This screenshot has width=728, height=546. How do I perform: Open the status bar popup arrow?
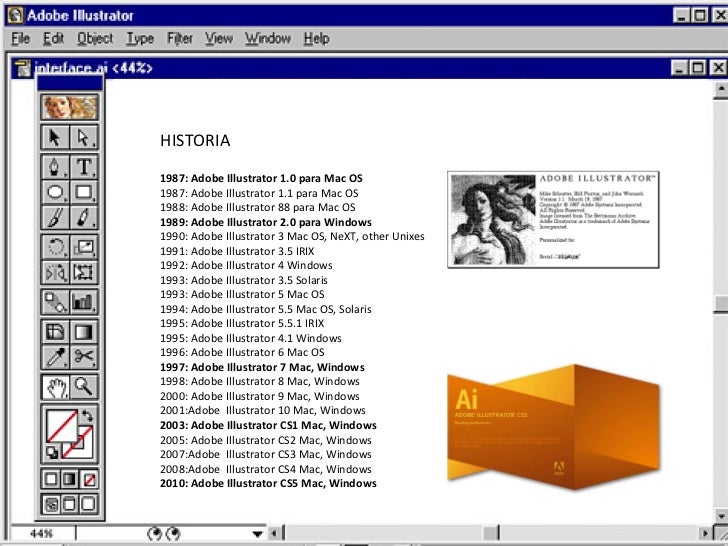[258, 534]
